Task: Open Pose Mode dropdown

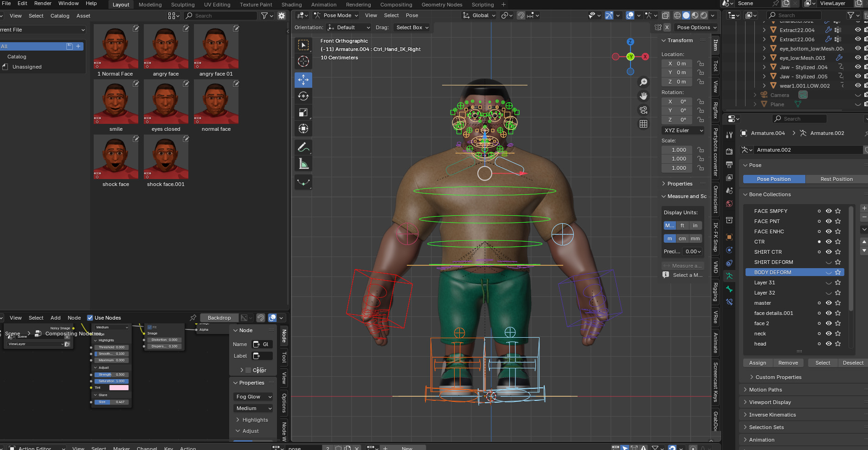Action: pos(336,15)
